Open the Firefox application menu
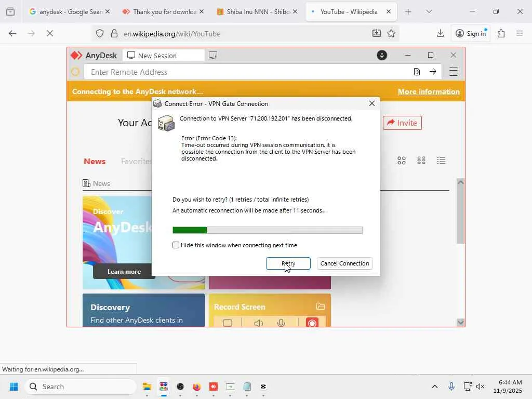Image resolution: width=532 pixels, height=399 pixels. (x=519, y=33)
